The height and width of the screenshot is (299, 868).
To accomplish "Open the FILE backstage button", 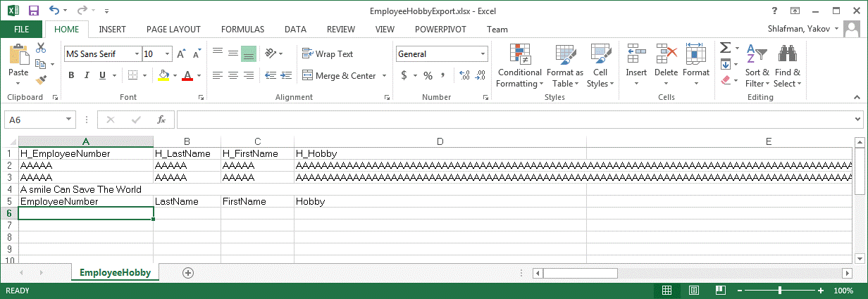I will pyautogui.click(x=22, y=29).
